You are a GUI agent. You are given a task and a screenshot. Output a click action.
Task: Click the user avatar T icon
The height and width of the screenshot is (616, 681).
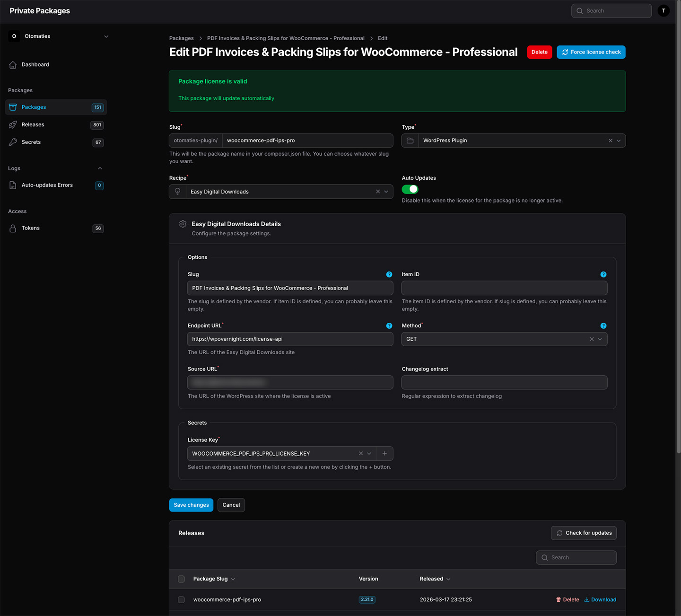tap(664, 11)
